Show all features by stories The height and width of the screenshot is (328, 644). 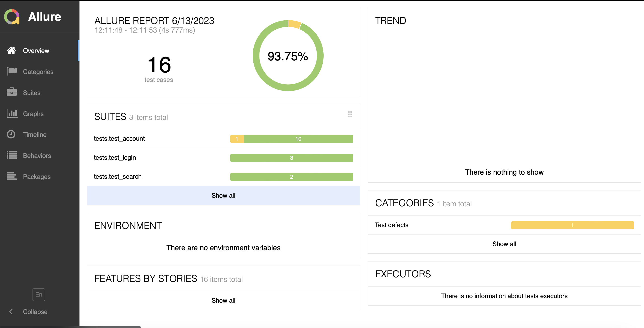pos(223,300)
